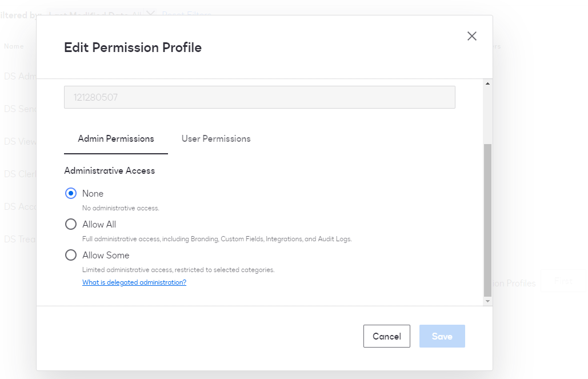Click the Name column header behind dialog
This screenshot has width=588, height=379.
coord(14,46)
